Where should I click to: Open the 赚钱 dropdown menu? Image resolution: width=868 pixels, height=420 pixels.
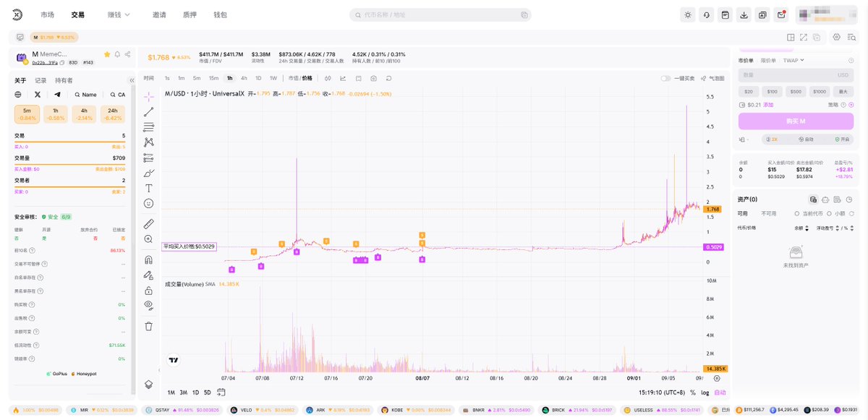119,14
